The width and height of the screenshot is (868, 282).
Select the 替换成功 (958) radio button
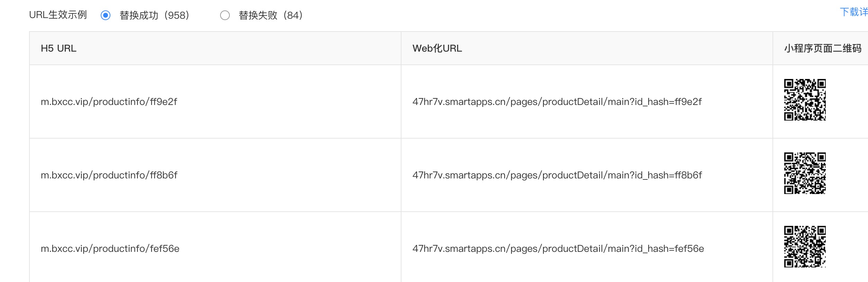click(106, 15)
